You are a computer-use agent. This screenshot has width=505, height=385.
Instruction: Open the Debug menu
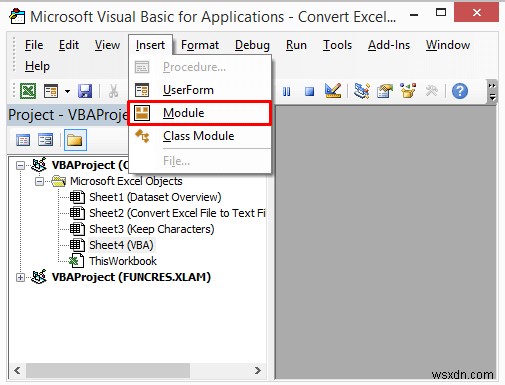(252, 45)
